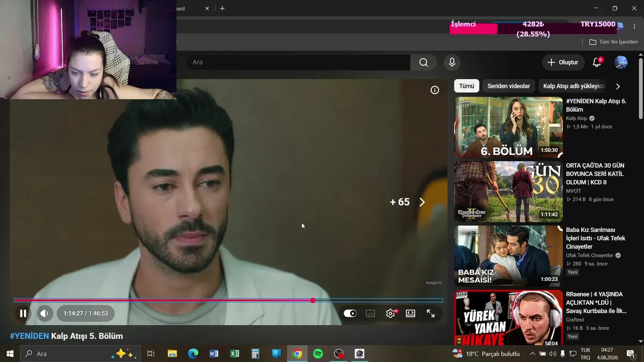This screenshot has width=644, height=362.
Task: Mute the video volume
Action: [x=44, y=313]
